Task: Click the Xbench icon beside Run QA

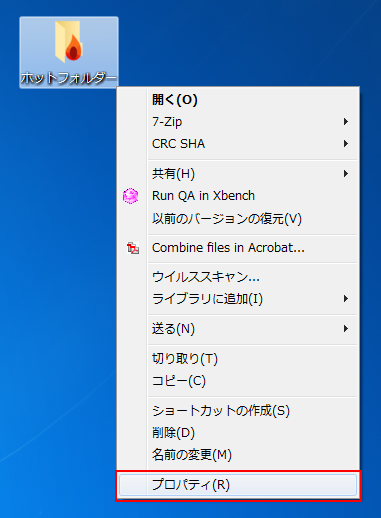Action: [x=130, y=196]
